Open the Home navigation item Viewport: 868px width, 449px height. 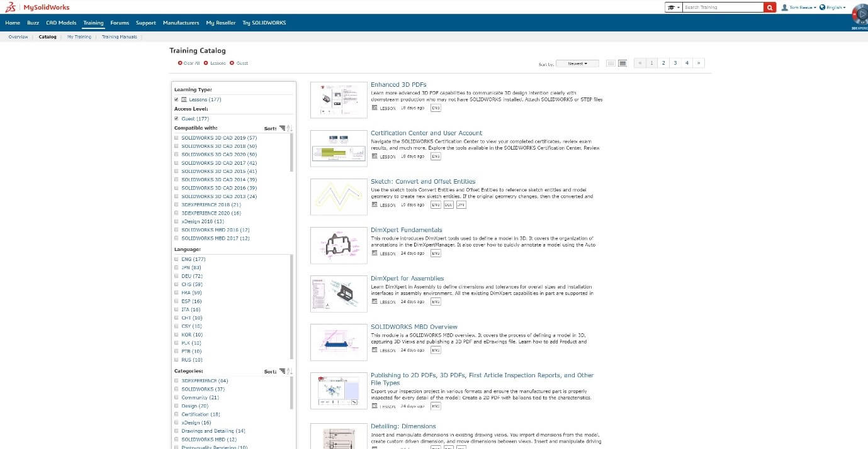13,23
